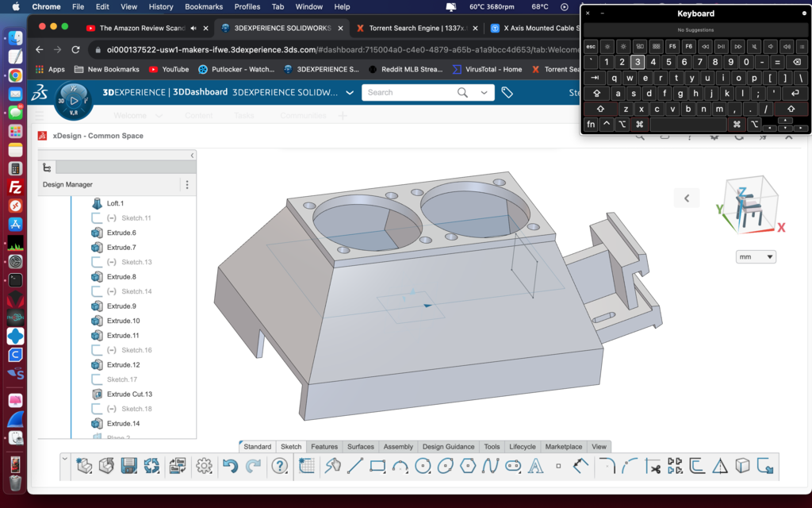Select the Point sketch tool

(x=558, y=465)
